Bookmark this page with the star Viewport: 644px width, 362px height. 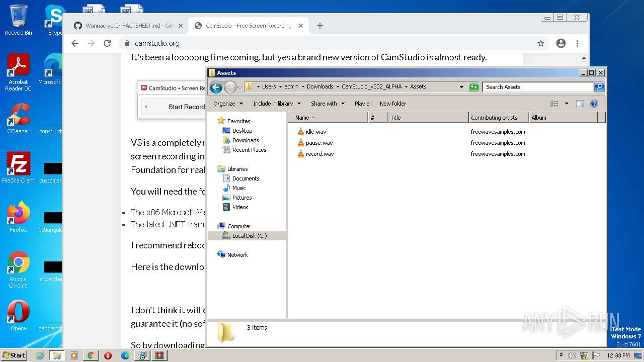point(541,43)
